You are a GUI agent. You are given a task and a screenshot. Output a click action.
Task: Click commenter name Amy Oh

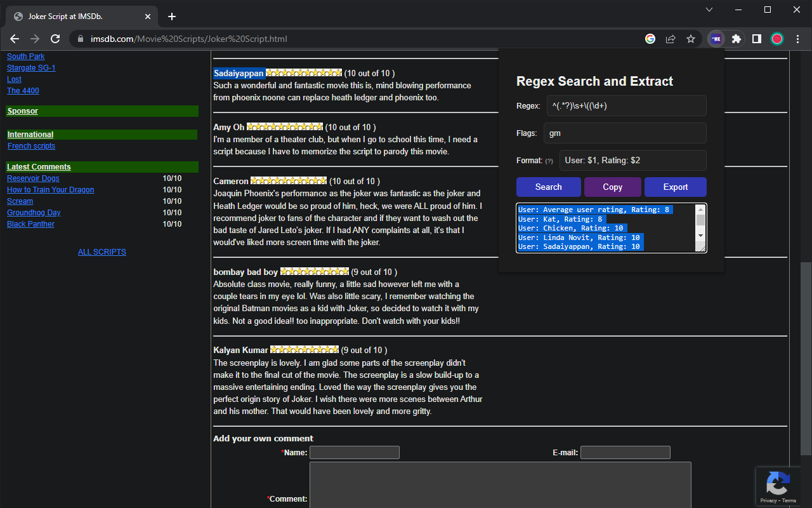[x=229, y=127]
